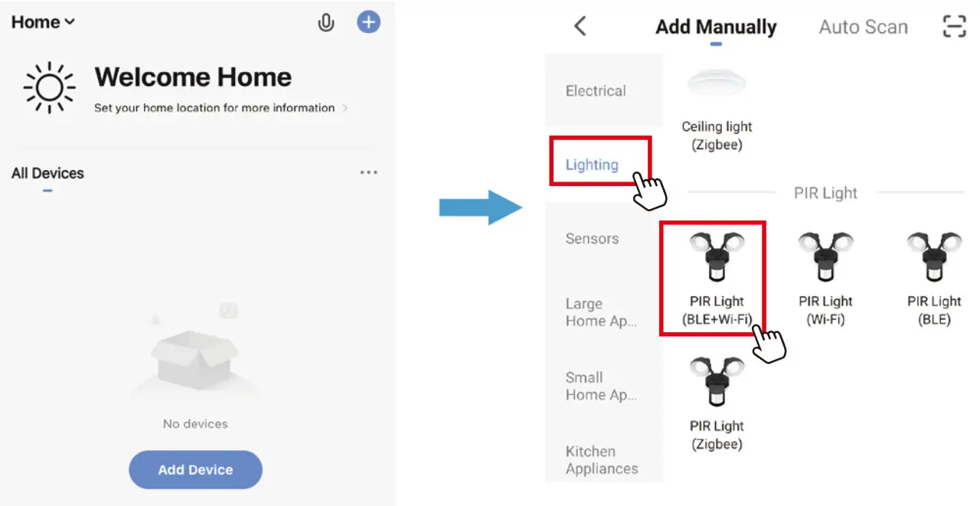Tap the microphone voice control icon
The height and width of the screenshot is (506, 980).
[x=326, y=23]
